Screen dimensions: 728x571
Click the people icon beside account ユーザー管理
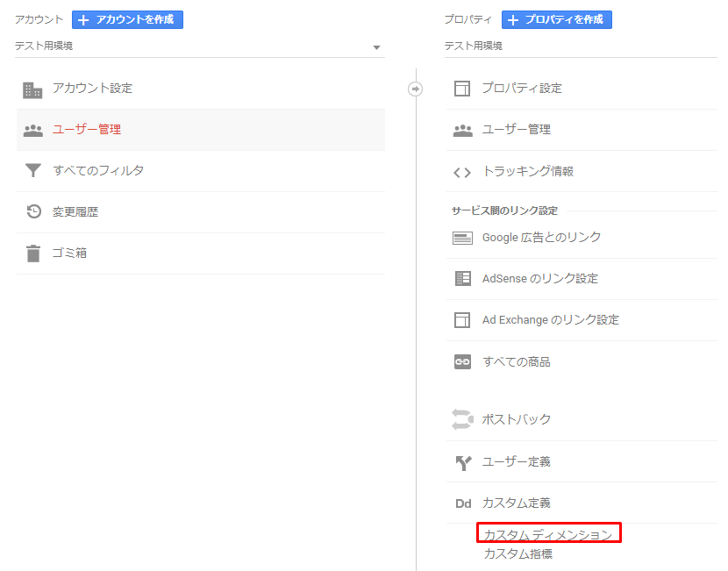[33, 131]
